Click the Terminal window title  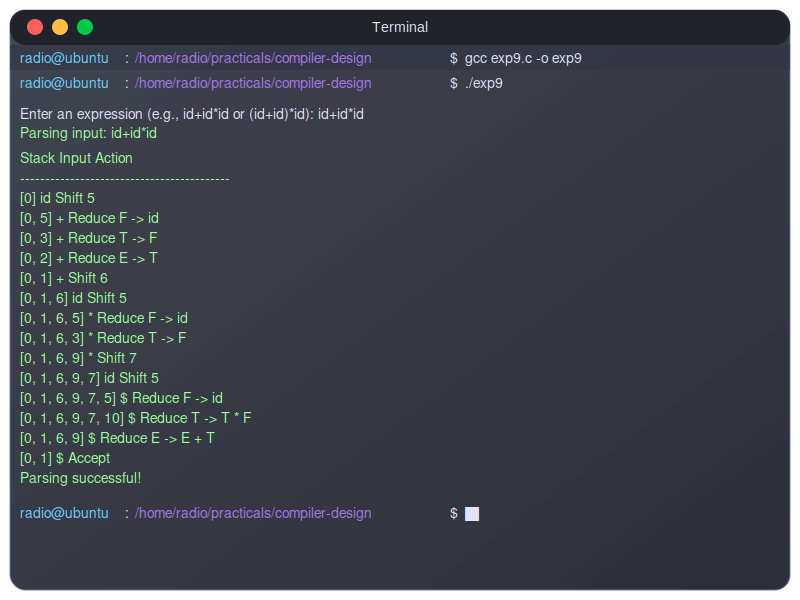tap(400, 27)
